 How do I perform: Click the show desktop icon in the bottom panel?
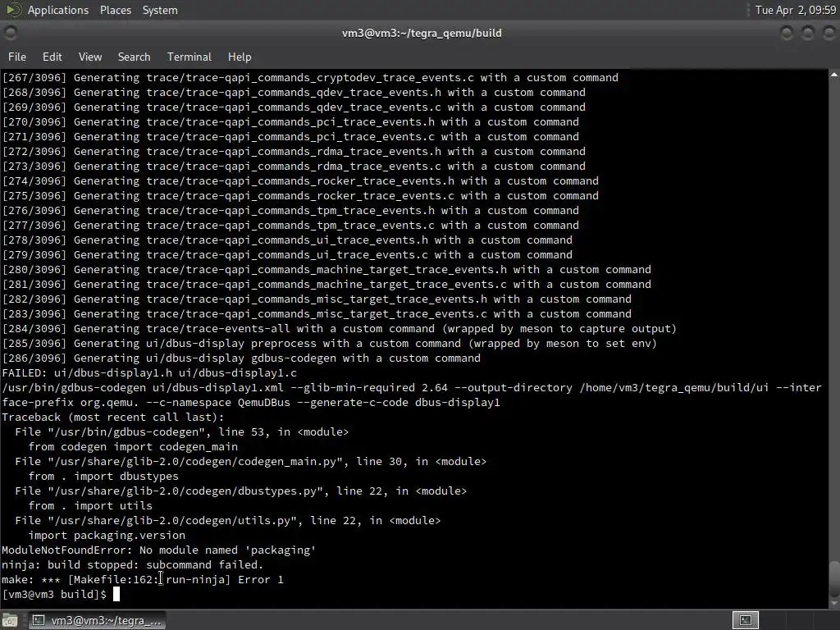(10, 620)
